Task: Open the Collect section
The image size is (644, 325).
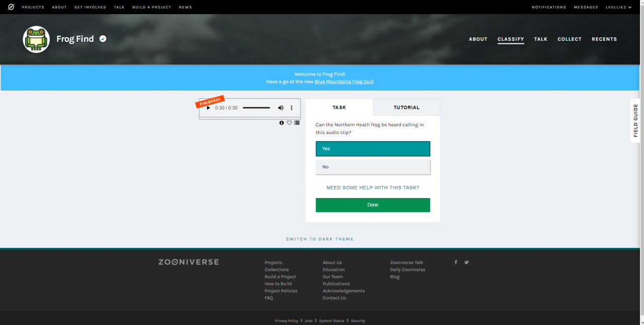Action: coord(570,39)
